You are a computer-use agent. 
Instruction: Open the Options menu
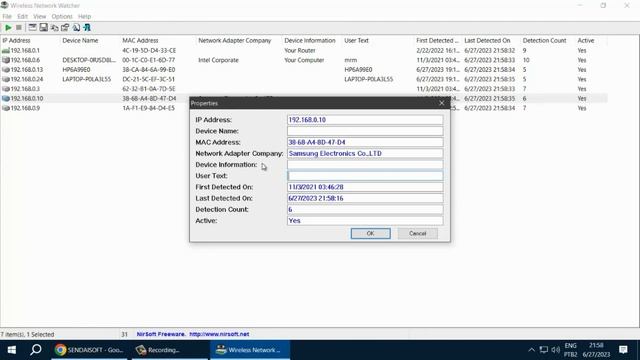62,17
